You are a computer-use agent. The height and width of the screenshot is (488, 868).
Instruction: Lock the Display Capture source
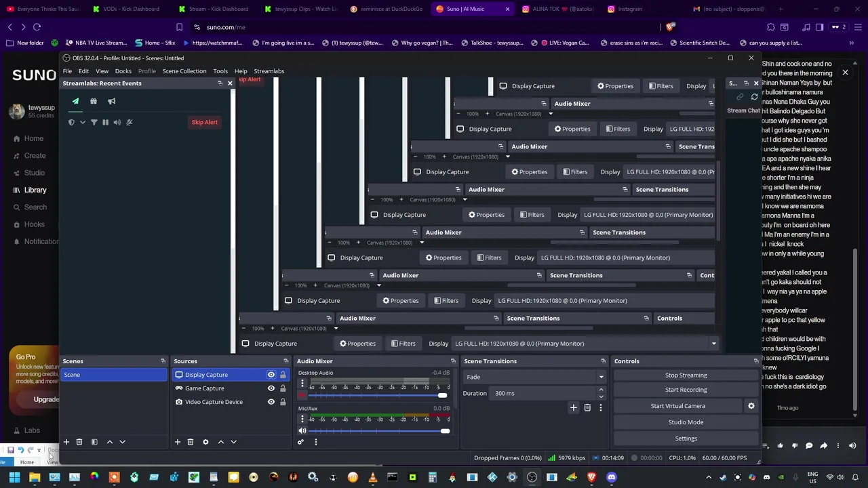click(283, 375)
